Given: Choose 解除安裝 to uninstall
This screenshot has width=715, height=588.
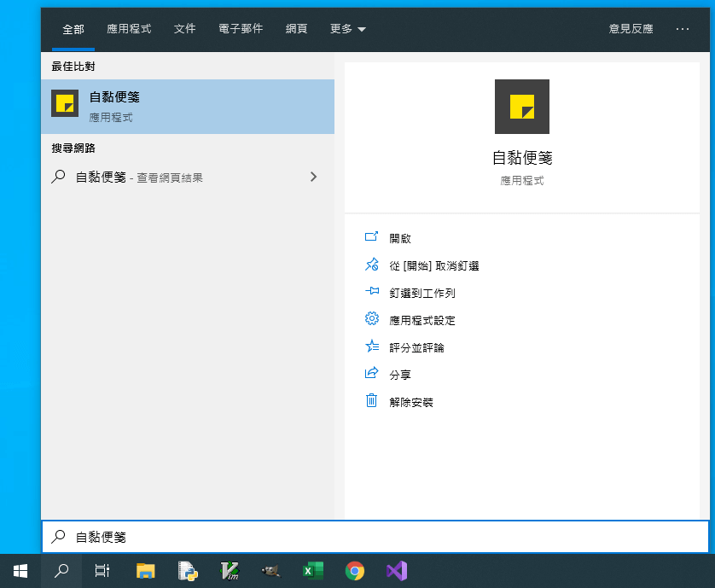Looking at the screenshot, I should click(411, 402).
